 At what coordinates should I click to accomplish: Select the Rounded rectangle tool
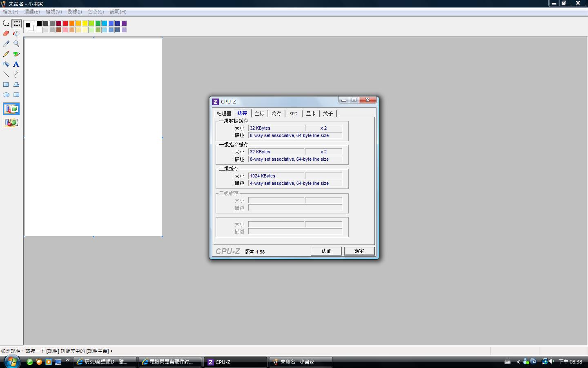(x=16, y=95)
